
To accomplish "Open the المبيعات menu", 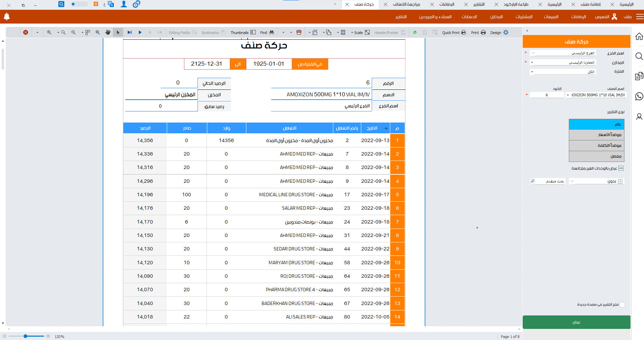I will tap(551, 17).
